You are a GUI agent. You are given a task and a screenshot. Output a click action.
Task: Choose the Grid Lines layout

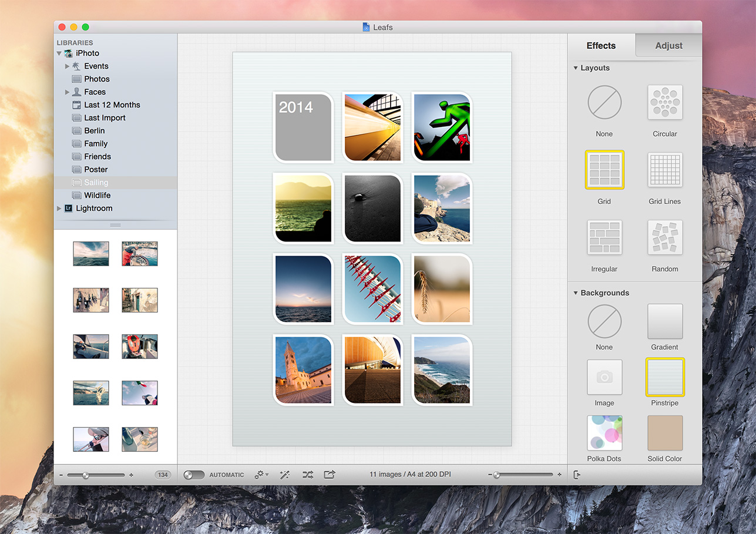click(664, 170)
